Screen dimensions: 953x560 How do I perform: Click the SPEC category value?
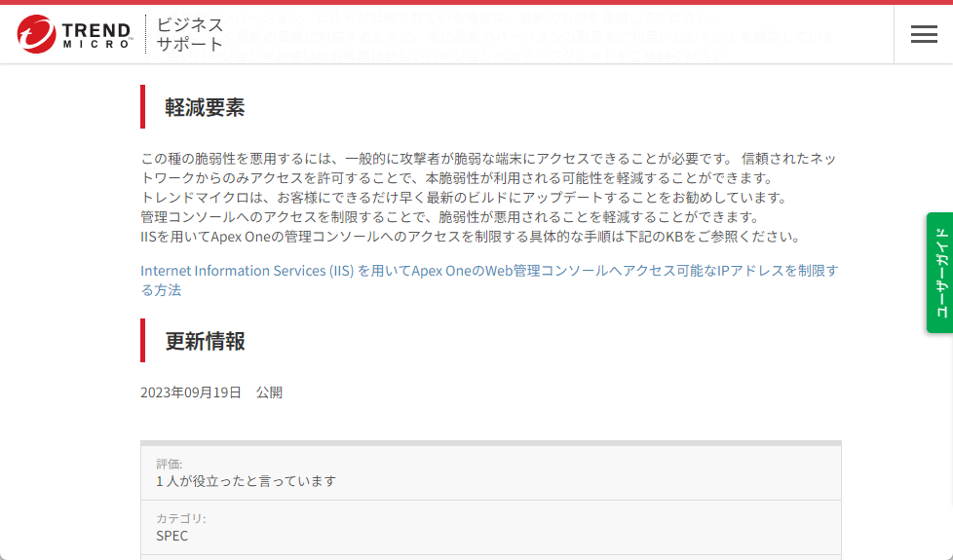(x=172, y=536)
